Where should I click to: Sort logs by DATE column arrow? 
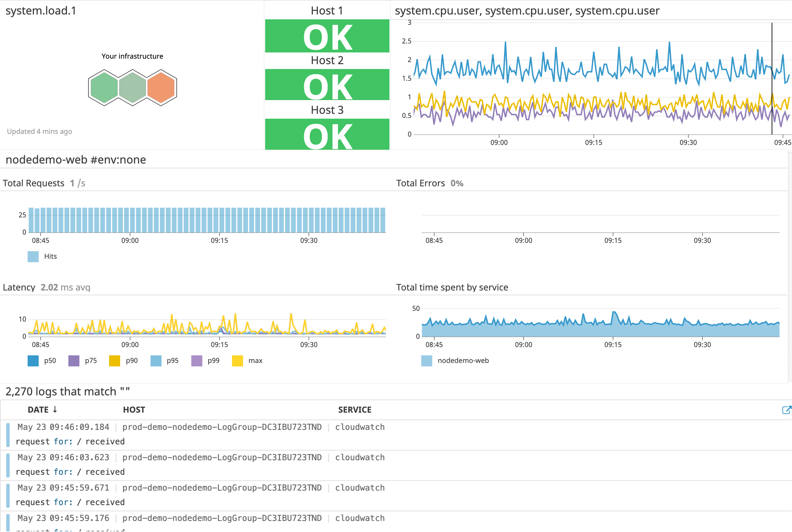pyautogui.click(x=55, y=410)
